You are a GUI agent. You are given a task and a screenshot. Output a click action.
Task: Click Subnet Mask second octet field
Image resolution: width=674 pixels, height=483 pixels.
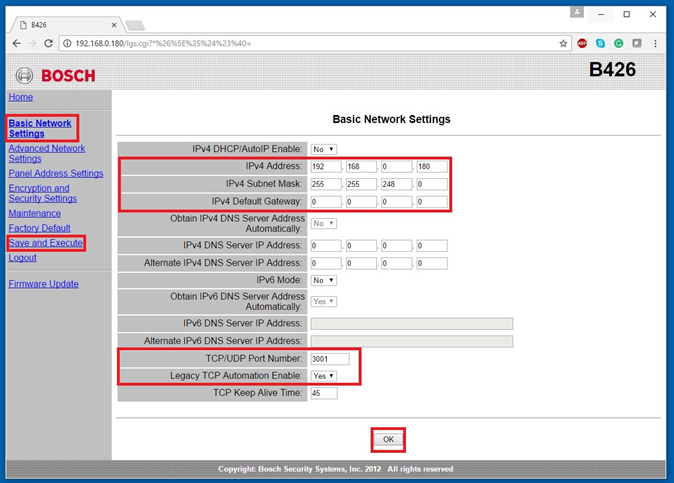(361, 184)
